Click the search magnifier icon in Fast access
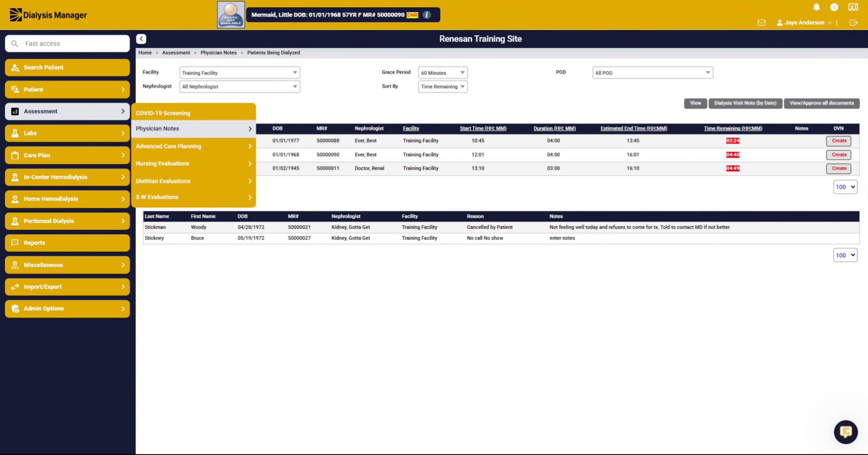868x455 pixels. point(14,44)
